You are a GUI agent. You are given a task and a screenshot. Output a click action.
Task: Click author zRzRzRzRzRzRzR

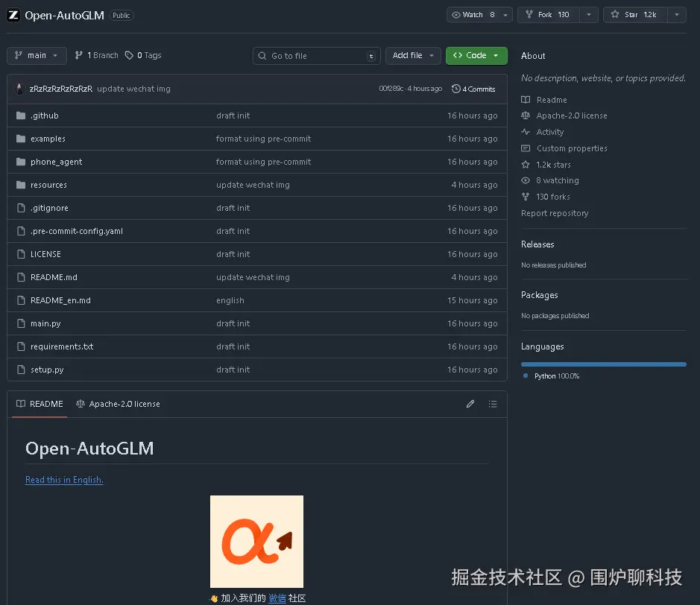pyautogui.click(x=60, y=89)
